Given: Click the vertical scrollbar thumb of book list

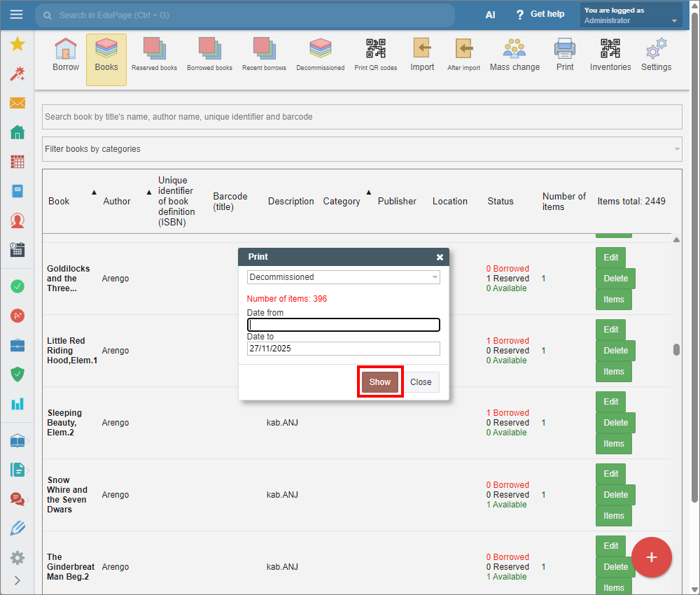Looking at the screenshot, I should [x=676, y=349].
